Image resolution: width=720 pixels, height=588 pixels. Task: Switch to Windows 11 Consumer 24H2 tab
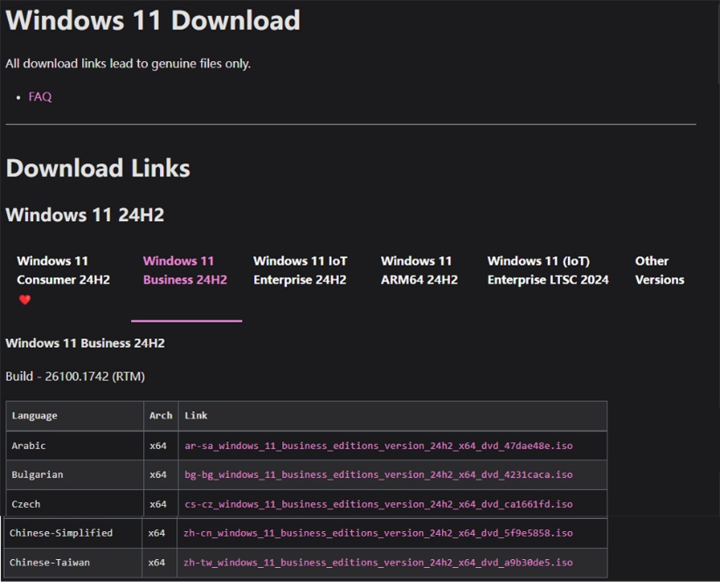(x=64, y=270)
